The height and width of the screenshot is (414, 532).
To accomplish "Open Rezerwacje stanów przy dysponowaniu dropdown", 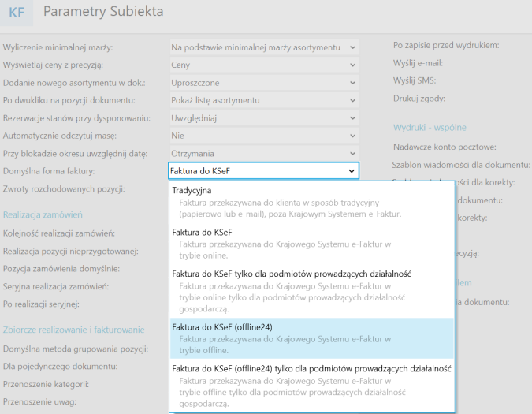I will tap(264, 117).
